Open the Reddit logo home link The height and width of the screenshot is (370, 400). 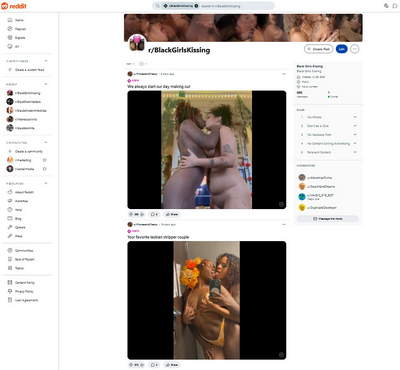click(x=14, y=6)
